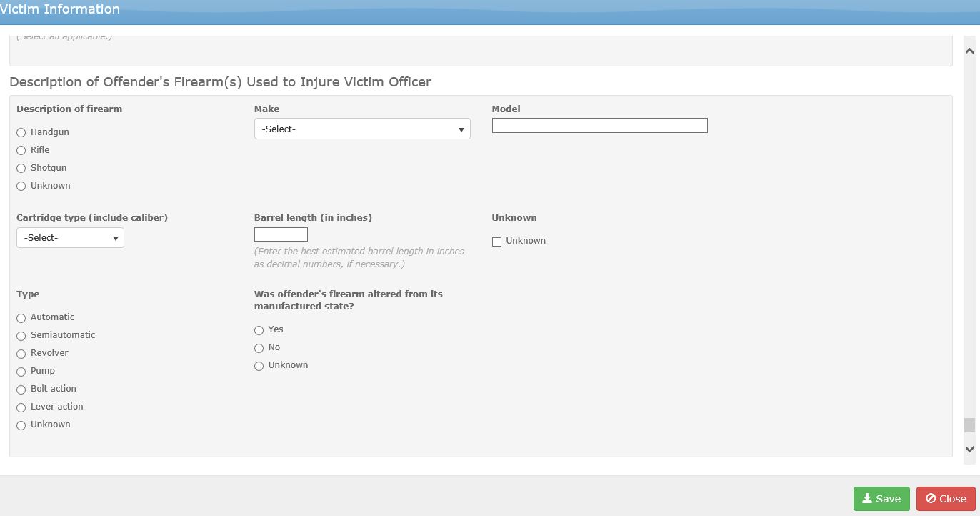Click the Victim Information dialog title
Viewport: 980px width, 516px height.
click(x=60, y=9)
